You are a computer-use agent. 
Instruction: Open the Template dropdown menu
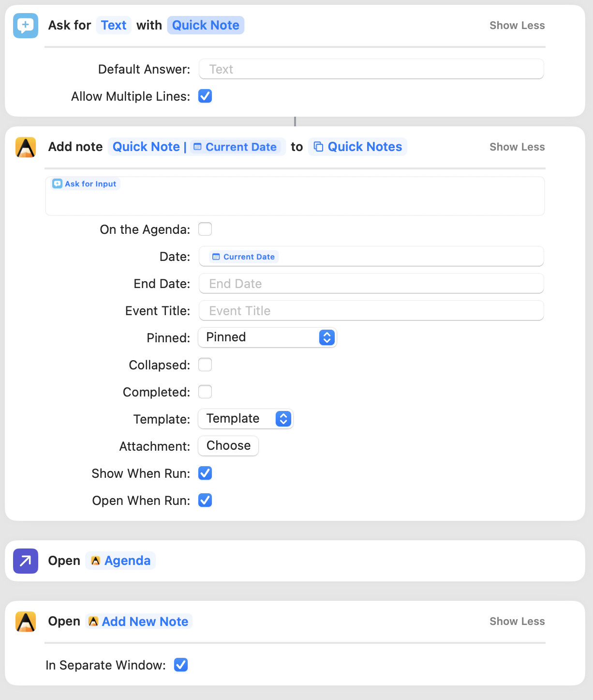(246, 419)
